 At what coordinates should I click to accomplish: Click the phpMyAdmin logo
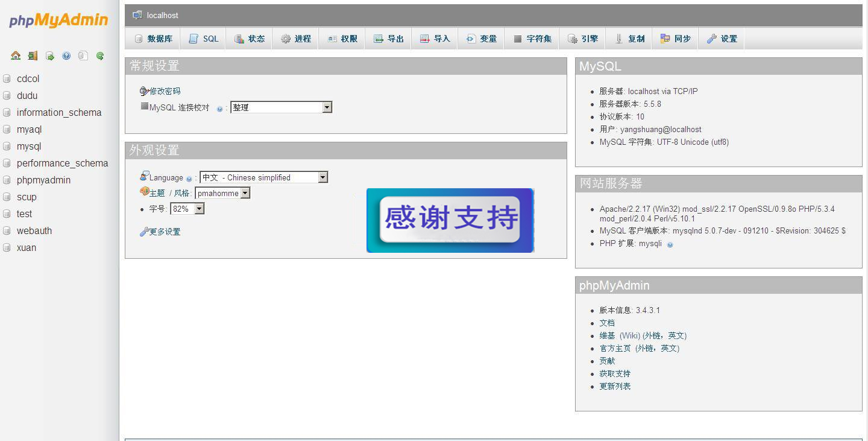58,20
